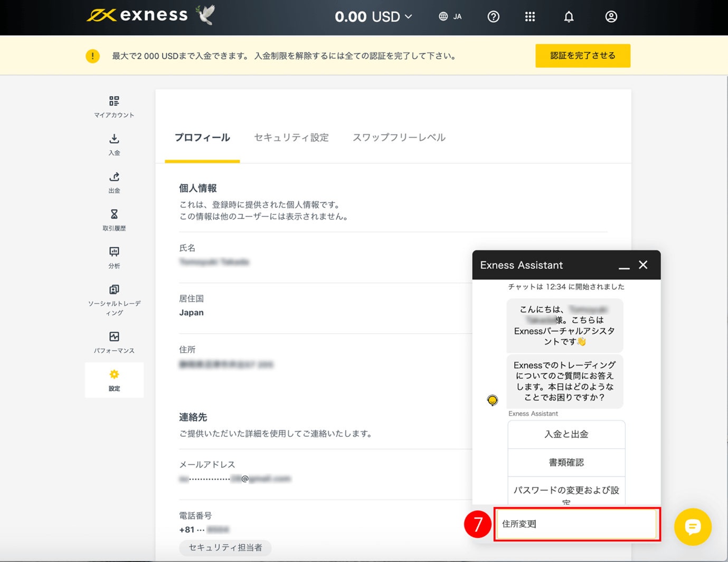The height and width of the screenshot is (562, 728).
Task: Choose パスワードの変更および設定 chat option
Action: click(566, 491)
